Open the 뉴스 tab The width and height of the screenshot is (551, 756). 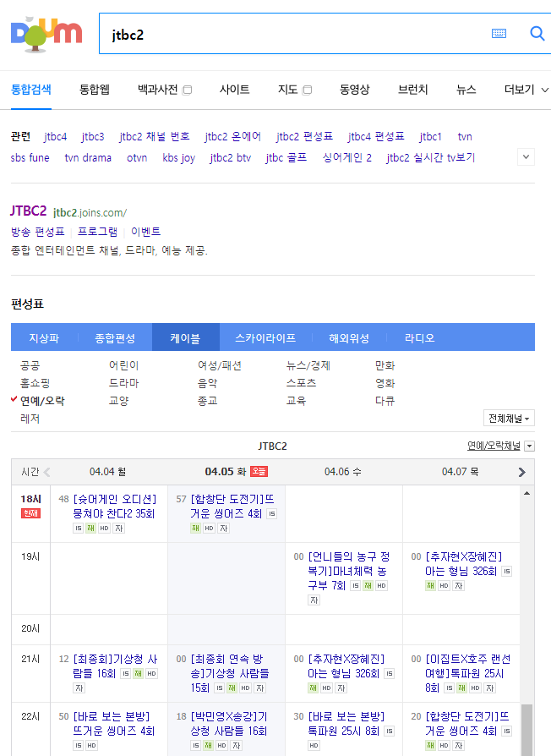pos(466,90)
